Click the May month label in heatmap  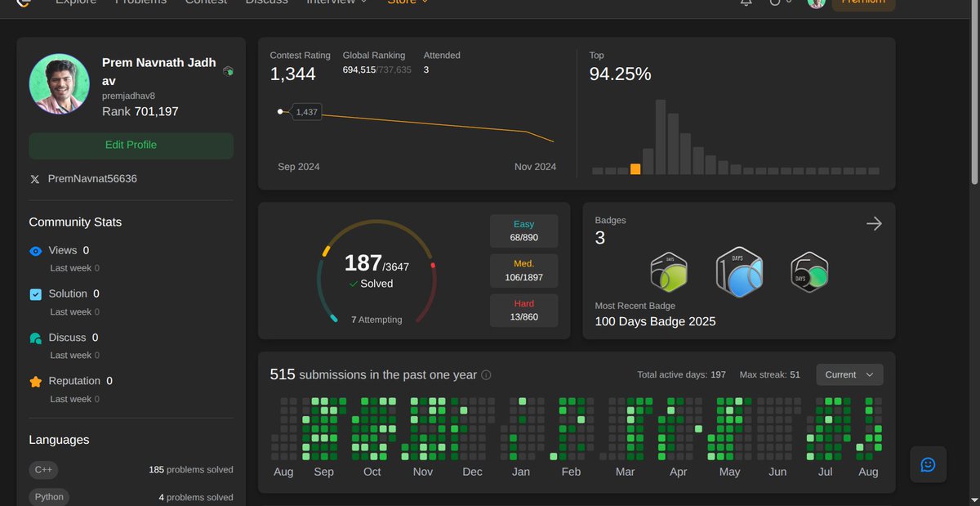coord(729,472)
